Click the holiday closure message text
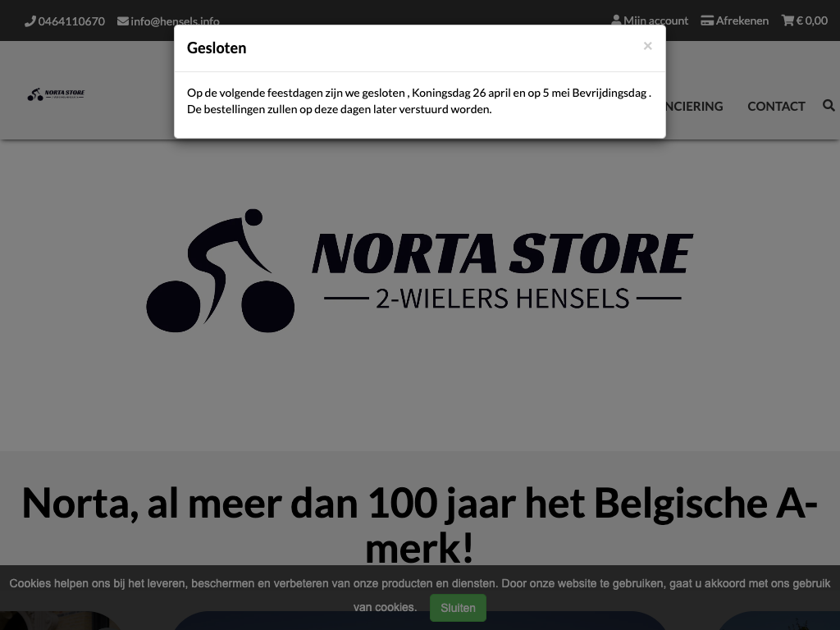 point(419,101)
